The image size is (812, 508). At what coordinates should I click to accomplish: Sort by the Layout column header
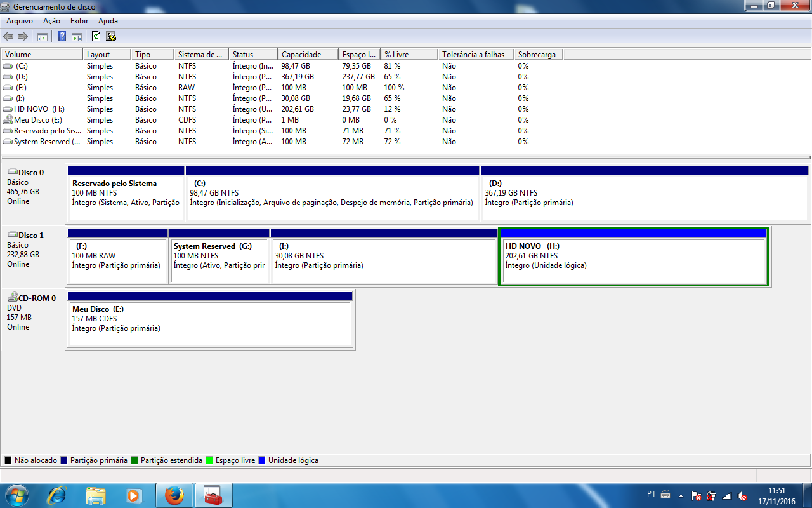click(107, 55)
